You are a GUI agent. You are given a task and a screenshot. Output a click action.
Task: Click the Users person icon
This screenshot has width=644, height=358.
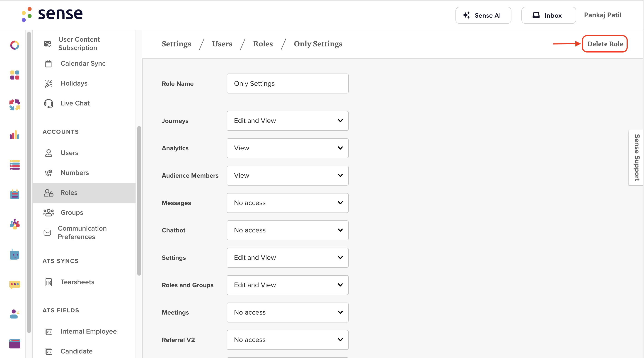point(48,153)
